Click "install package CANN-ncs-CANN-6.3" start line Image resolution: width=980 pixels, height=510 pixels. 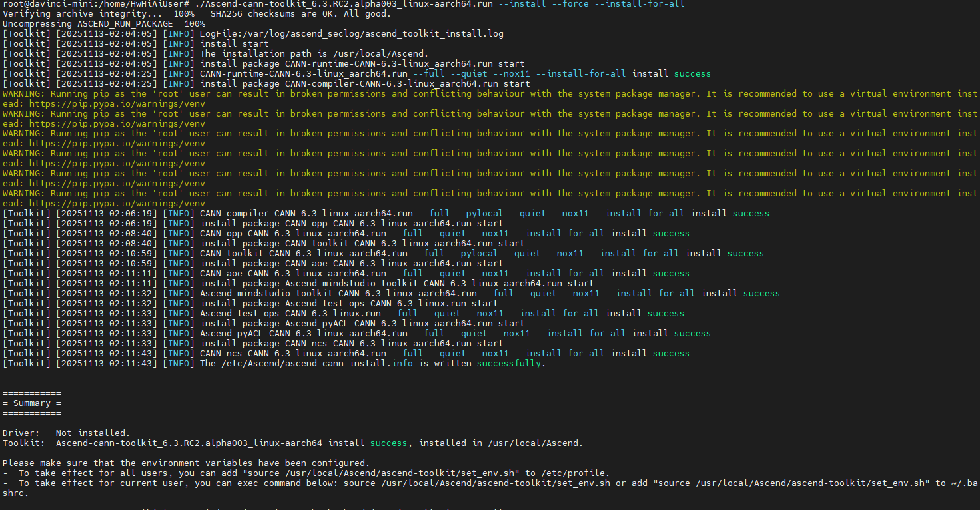[352, 343]
